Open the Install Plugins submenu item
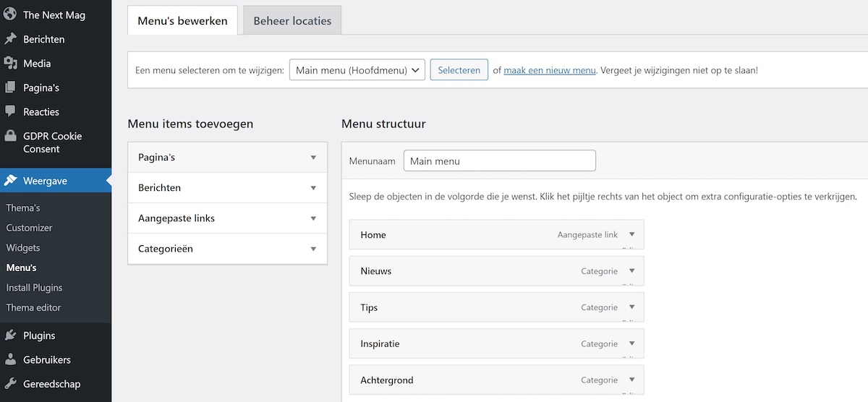This screenshot has width=868, height=402. [x=34, y=287]
